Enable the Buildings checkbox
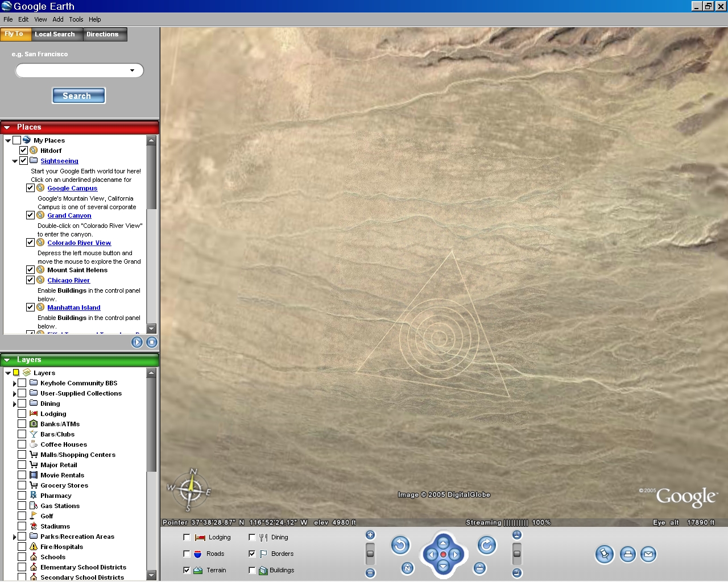This screenshot has width=728, height=582. [252, 570]
